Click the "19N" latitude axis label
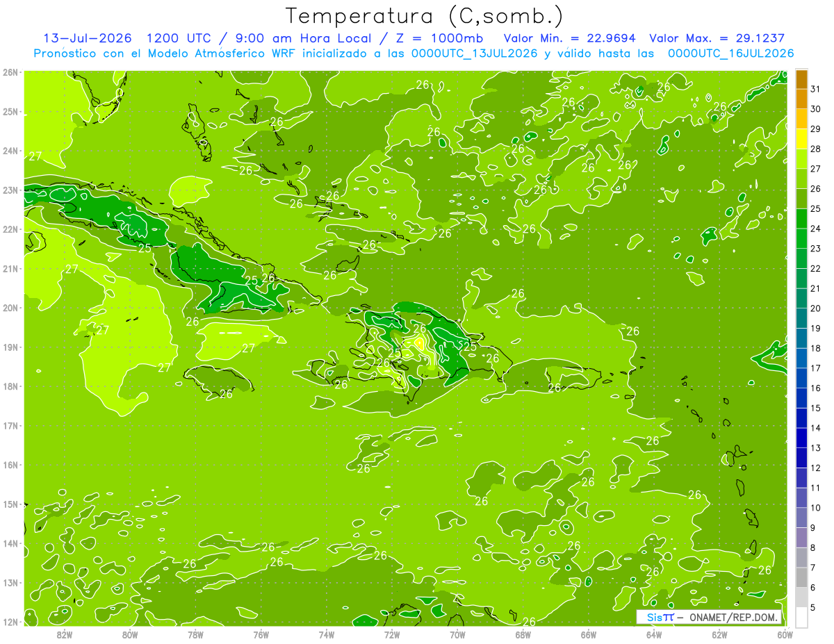Screen dimensions: 834x644 point(10,347)
